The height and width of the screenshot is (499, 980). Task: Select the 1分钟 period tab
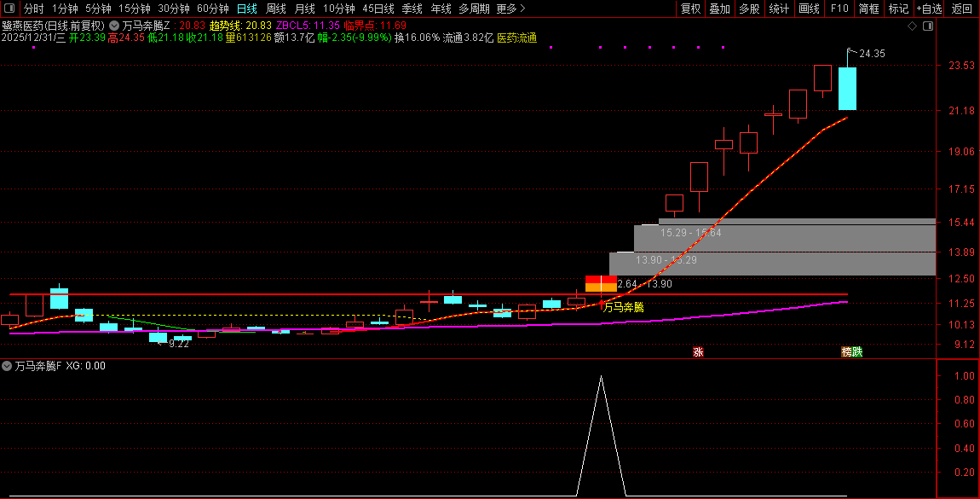65,9
